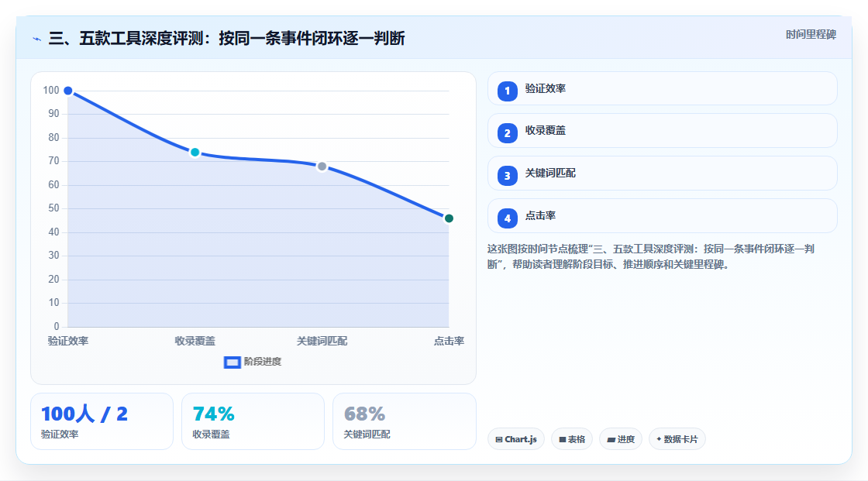Click the 进度 tag
This screenshot has width=868, height=481.
pyautogui.click(x=621, y=439)
